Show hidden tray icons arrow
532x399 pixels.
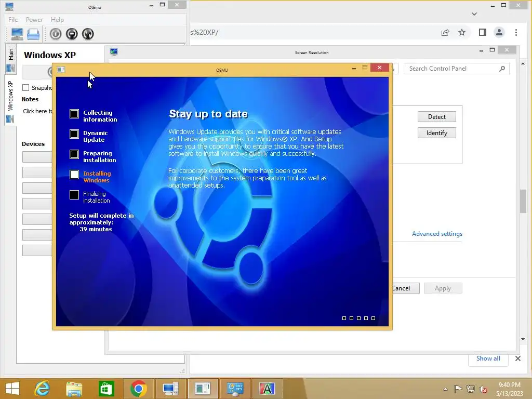click(x=445, y=389)
